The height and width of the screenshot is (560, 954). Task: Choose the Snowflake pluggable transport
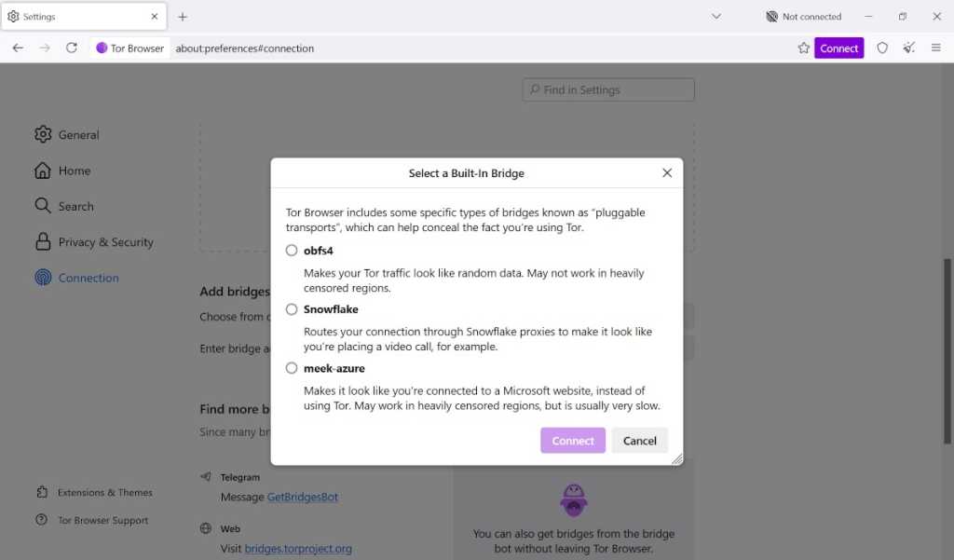(x=292, y=309)
